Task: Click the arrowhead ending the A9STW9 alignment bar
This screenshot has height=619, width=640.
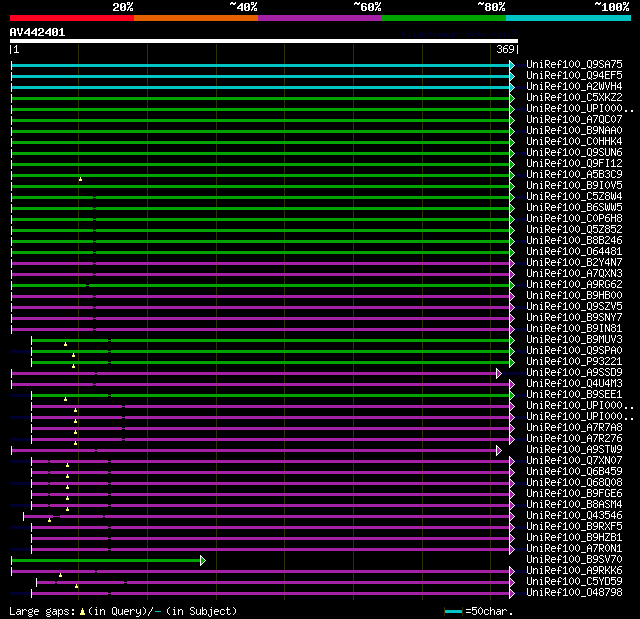Action: [x=498, y=450]
